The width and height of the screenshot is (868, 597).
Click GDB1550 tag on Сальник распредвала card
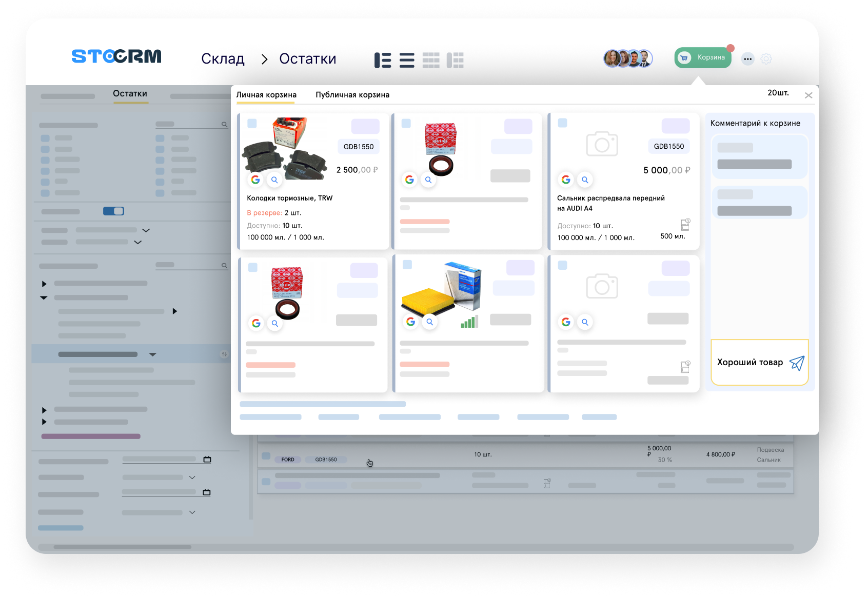(669, 146)
